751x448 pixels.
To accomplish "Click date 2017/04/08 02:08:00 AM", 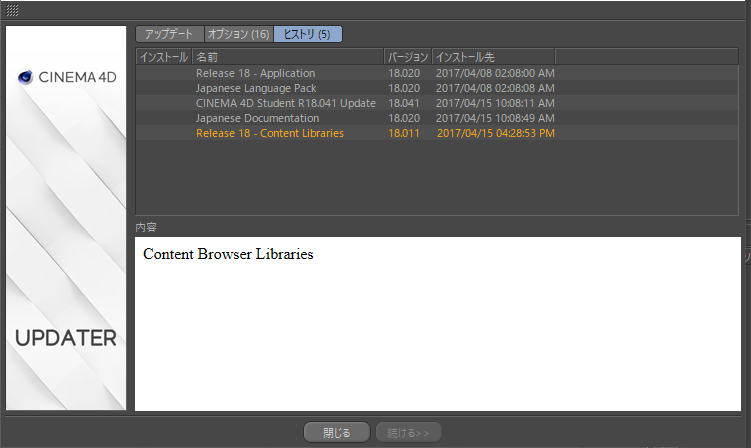I will tap(495, 73).
